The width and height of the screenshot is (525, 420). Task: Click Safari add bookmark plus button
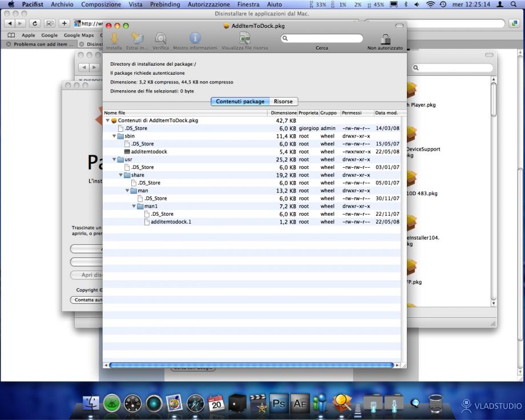pos(64,23)
